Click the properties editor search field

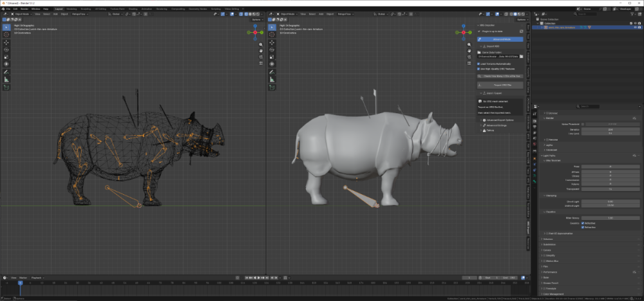(587, 106)
